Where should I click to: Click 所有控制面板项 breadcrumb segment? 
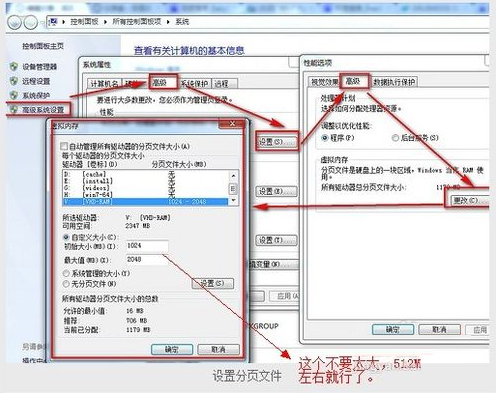click(x=137, y=22)
